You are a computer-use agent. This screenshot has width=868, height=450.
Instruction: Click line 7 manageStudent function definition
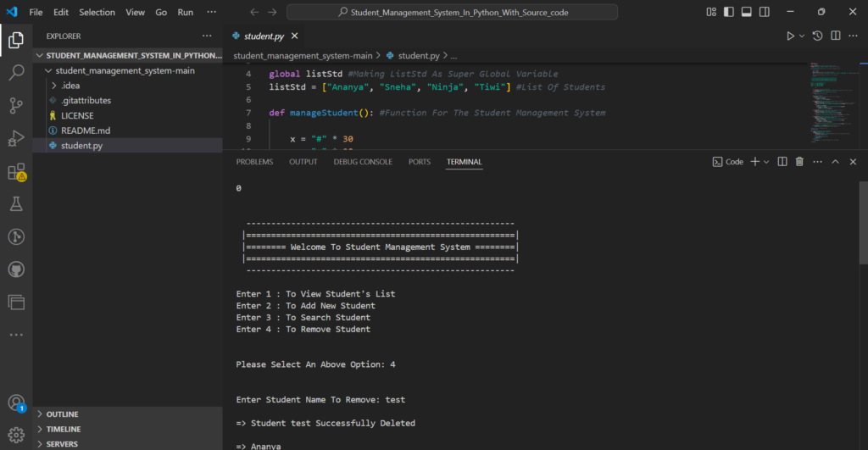coord(437,113)
